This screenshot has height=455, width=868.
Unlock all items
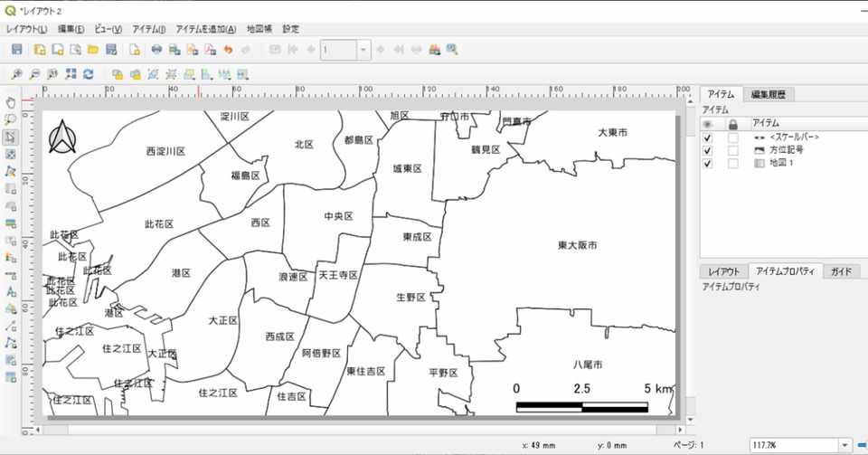pos(135,74)
